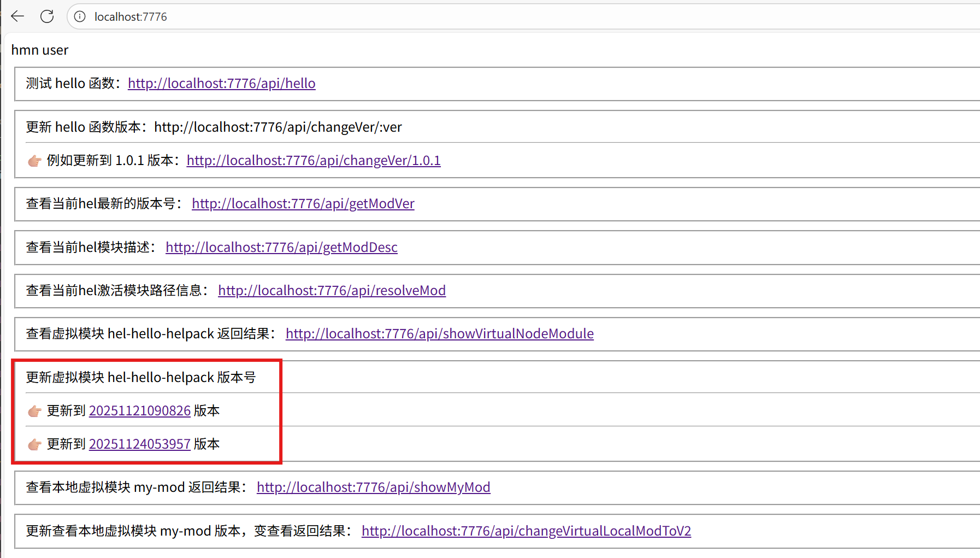Click the changeVer/:ver URL template text
This screenshot has width=980, height=558.
point(278,127)
